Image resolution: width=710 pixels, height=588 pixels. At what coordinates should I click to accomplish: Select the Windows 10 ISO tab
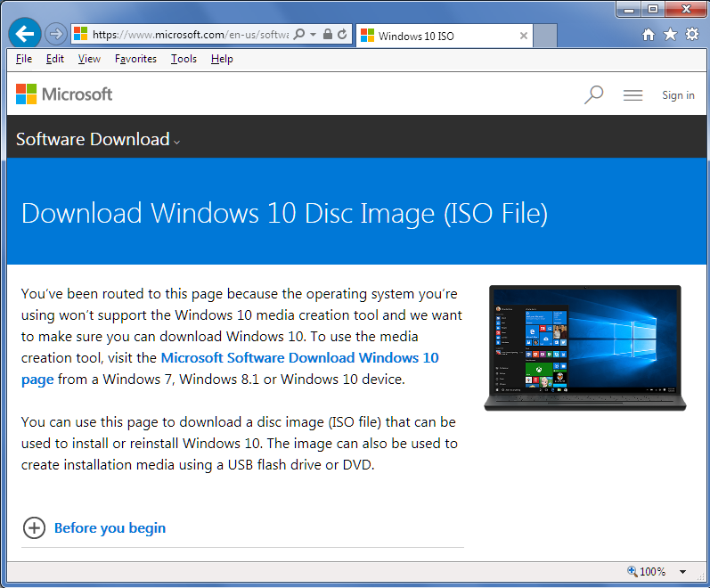pos(445,36)
